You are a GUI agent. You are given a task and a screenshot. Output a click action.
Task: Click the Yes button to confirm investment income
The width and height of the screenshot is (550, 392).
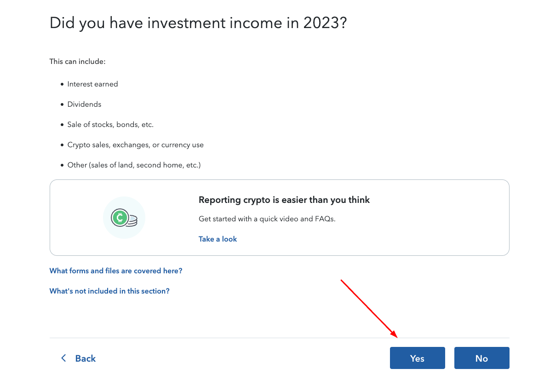click(417, 358)
